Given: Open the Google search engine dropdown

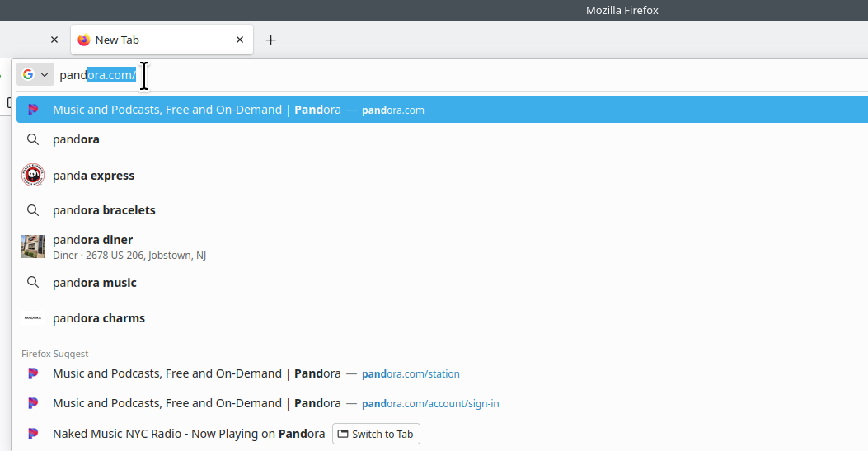Looking at the screenshot, I should tap(35, 75).
